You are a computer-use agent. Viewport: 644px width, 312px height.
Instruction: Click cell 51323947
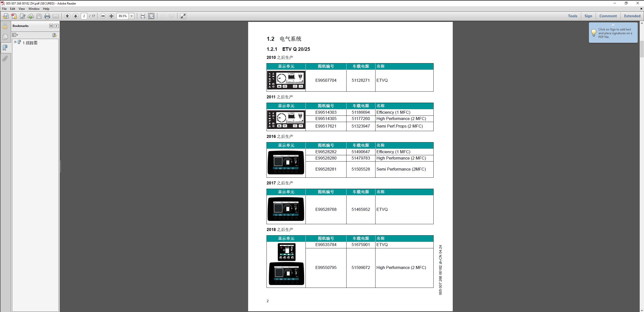361,126
